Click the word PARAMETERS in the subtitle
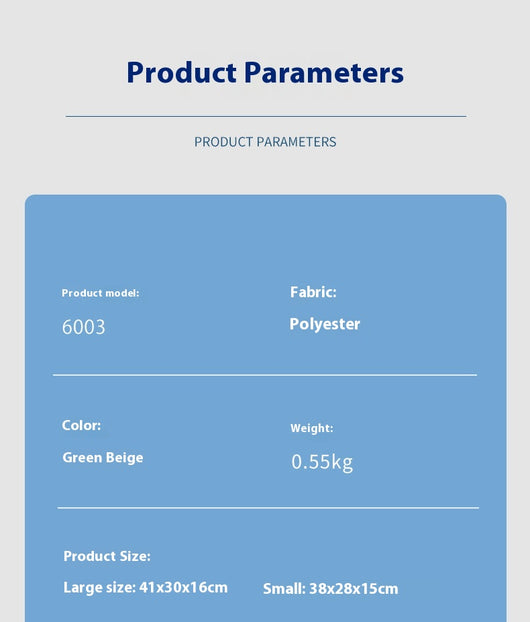The width and height of the screenshot is (530, 622). click(x=296, y=142)
